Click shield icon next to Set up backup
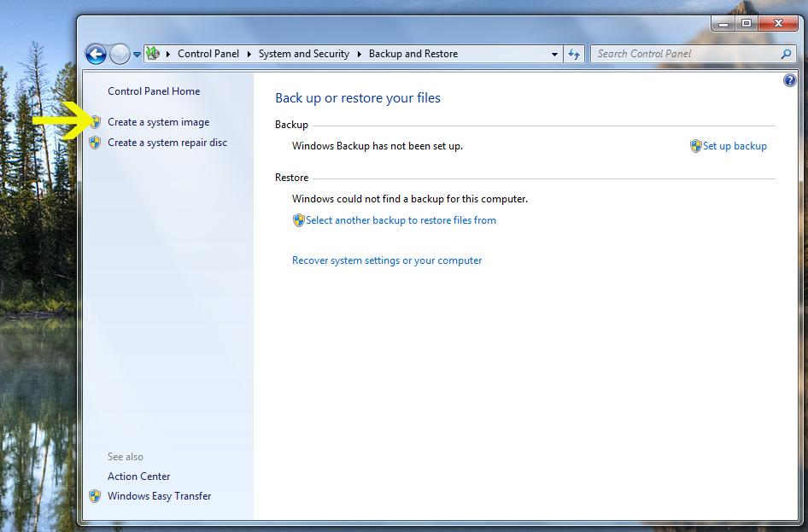The width and height of the screenshot is (808, 532). (695, 146)
